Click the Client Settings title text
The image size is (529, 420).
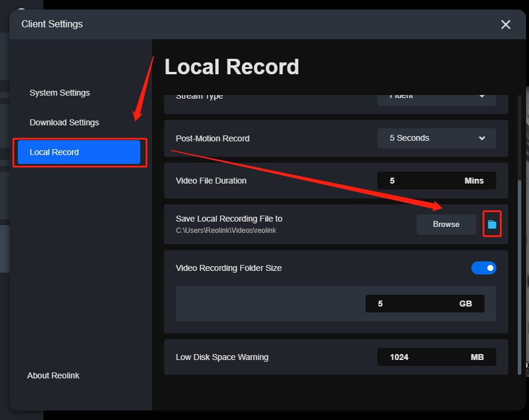[52, 24]
